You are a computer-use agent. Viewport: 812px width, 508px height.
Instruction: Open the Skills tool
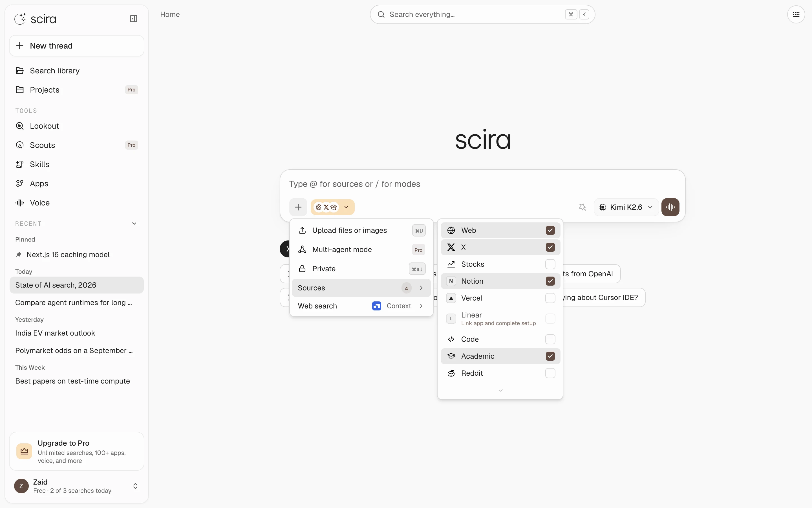point(76,164)
